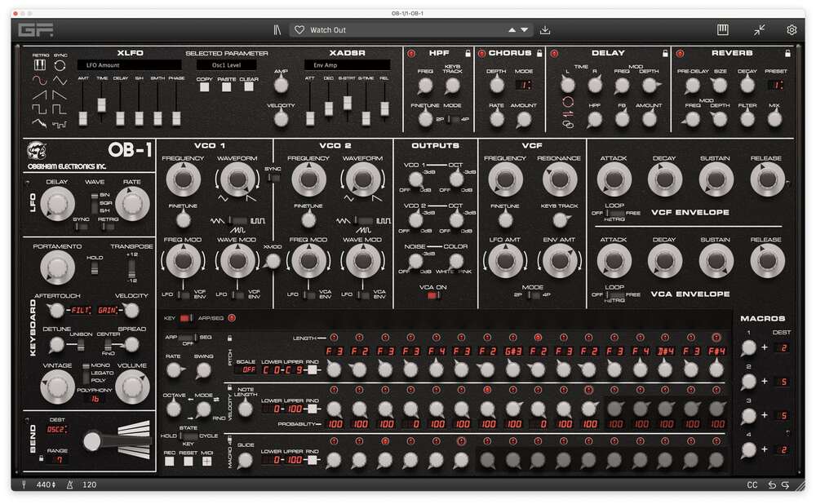The width and height of the screenshot is (816, 504).
Task: Select the sine waveform icon in XLFO panel
Action: click(38, 80)
